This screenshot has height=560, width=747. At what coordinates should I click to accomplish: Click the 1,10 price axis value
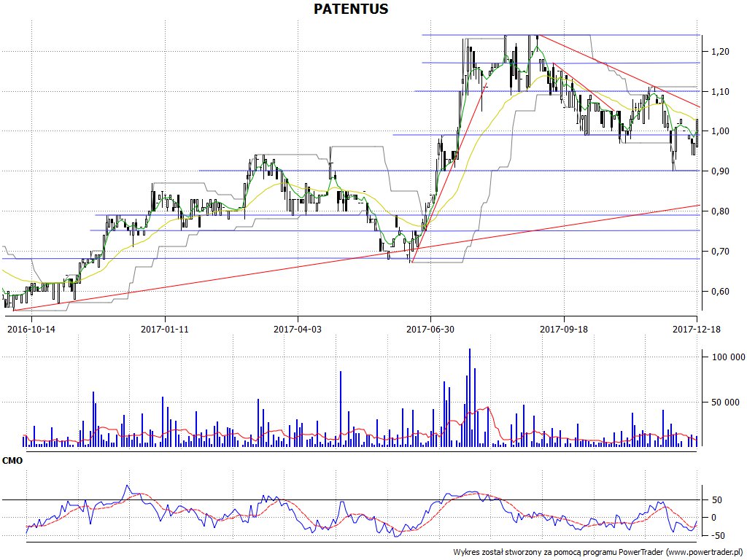pos(720,91)
